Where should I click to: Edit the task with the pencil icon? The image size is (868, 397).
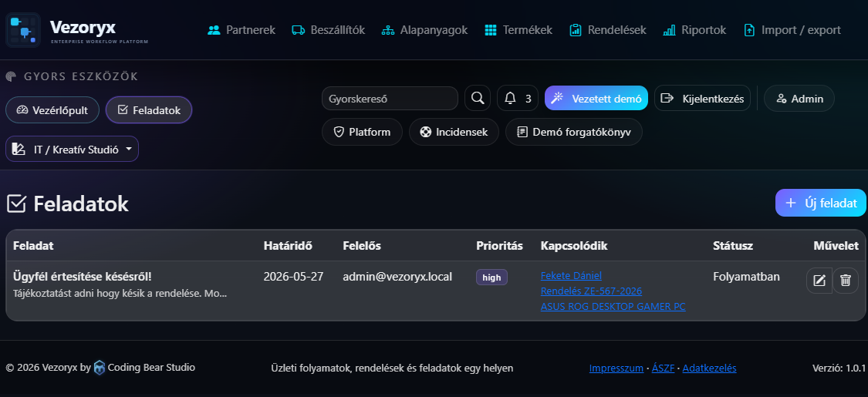(819, 281)
